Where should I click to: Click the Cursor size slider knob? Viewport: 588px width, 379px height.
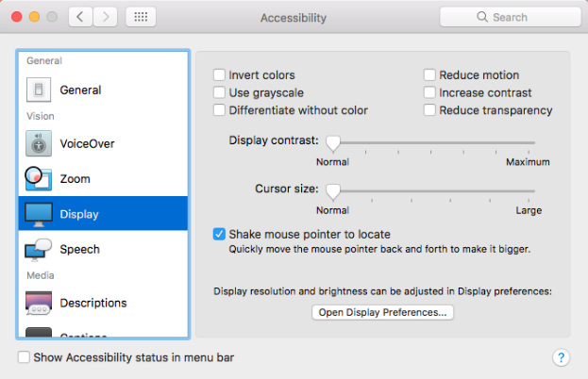click(333, 192)
